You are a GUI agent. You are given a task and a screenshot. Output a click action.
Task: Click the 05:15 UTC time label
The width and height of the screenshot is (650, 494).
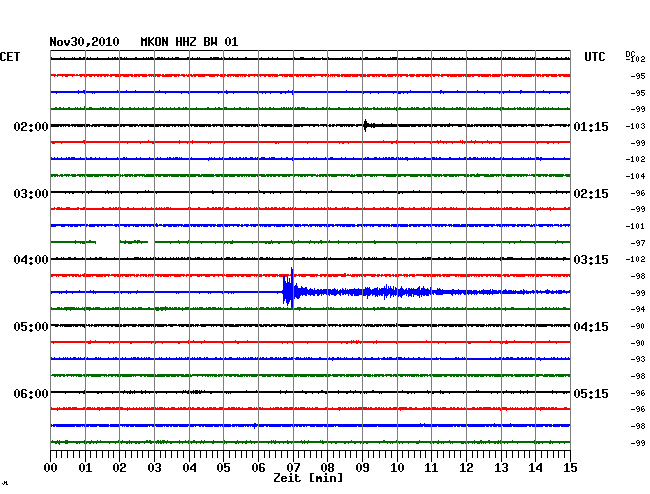click(x=591, y=393)
